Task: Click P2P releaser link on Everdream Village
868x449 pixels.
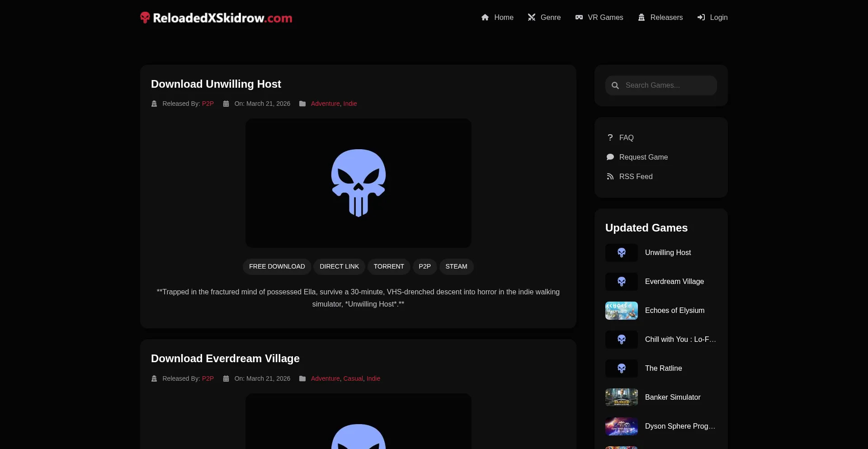Action: [x=208, y=378]
